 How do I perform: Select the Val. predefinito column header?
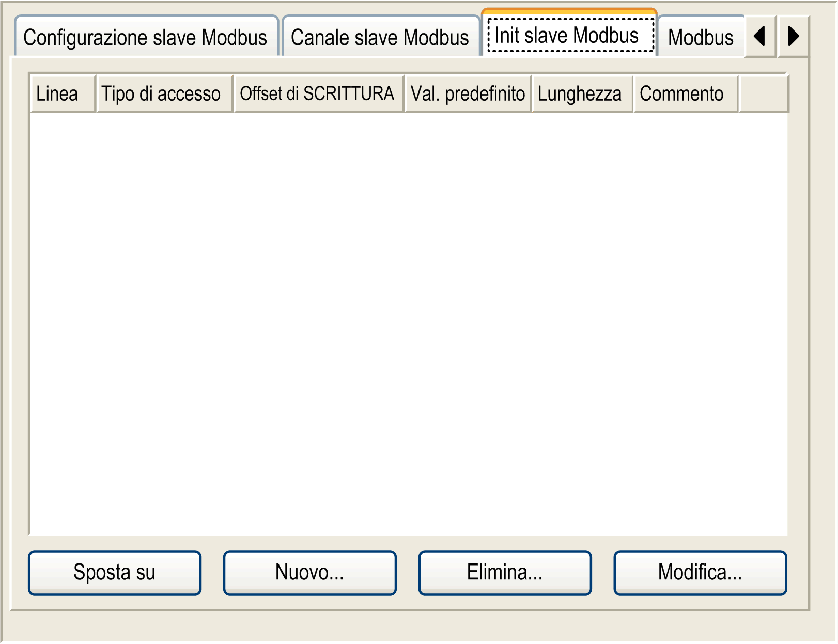(x=468, y=93)
